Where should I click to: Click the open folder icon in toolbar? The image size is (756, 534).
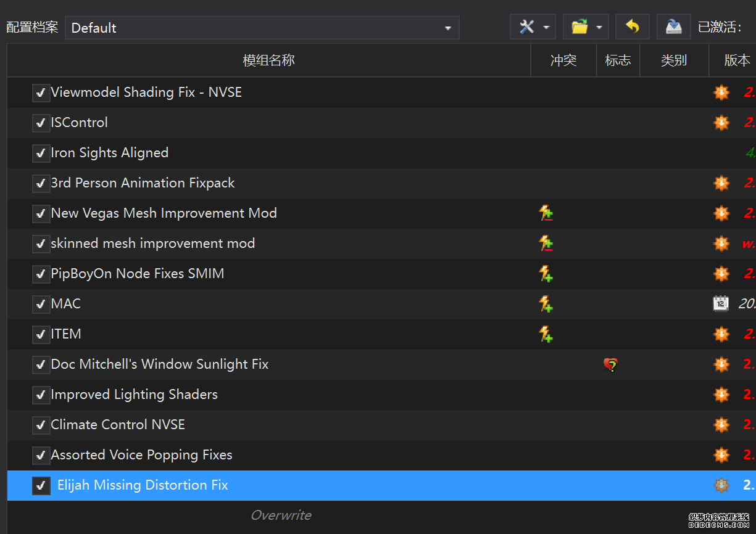point(579,27)
